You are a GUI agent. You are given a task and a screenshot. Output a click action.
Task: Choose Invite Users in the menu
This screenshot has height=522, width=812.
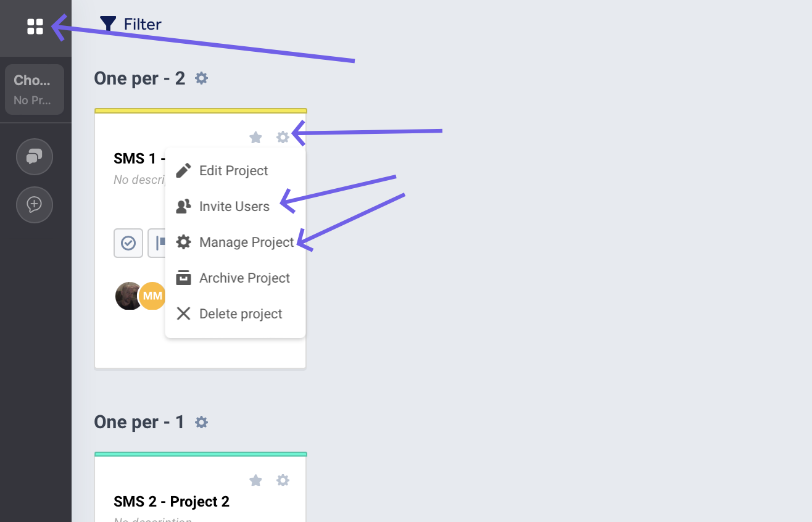234,207
